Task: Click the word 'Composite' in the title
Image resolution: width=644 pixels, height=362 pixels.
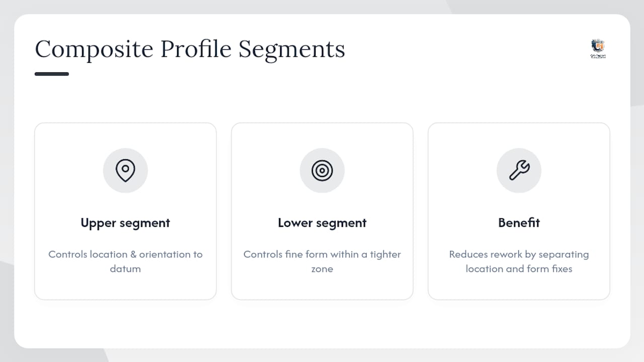Action: tap(94, 50)
